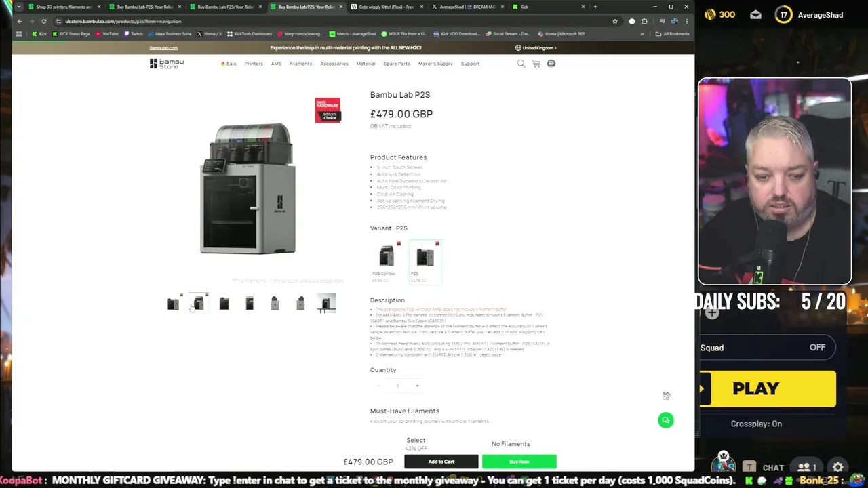The height and width of the screenshot is (488, 868).
Task: Click the browser back arrow
Action: (19, 21)
